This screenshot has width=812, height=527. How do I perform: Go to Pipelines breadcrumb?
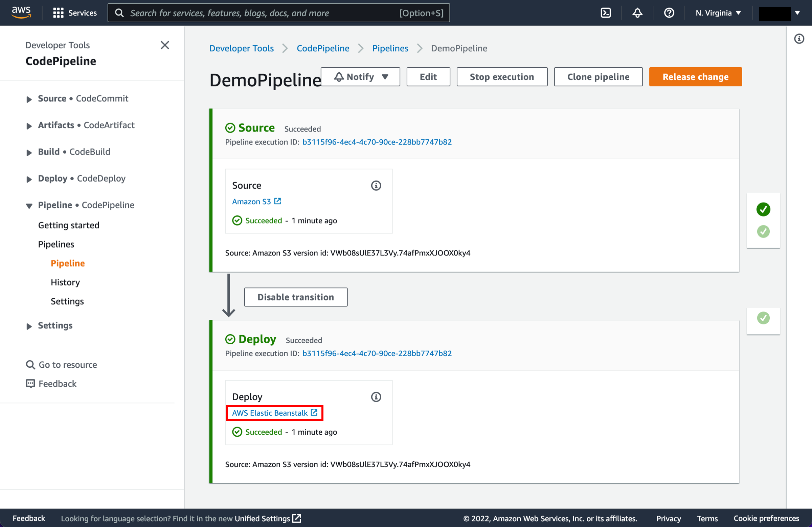click(x=390, y=48)
